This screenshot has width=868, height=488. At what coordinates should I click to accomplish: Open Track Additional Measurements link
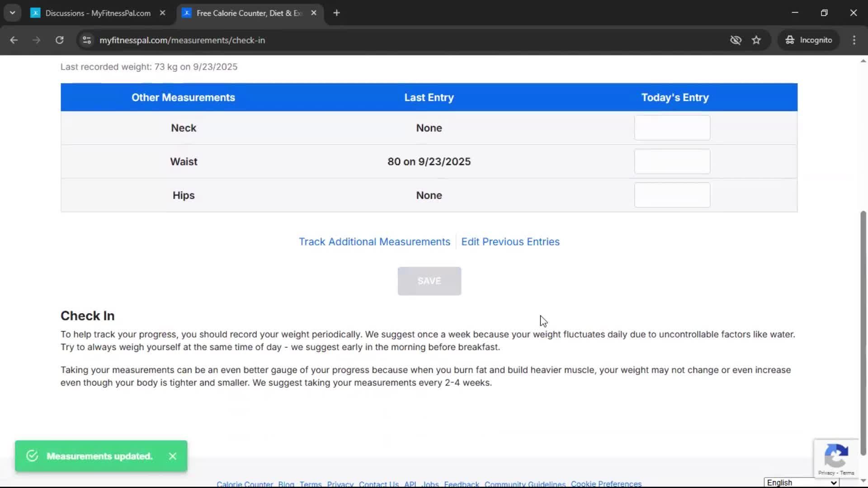coord(374,242)
